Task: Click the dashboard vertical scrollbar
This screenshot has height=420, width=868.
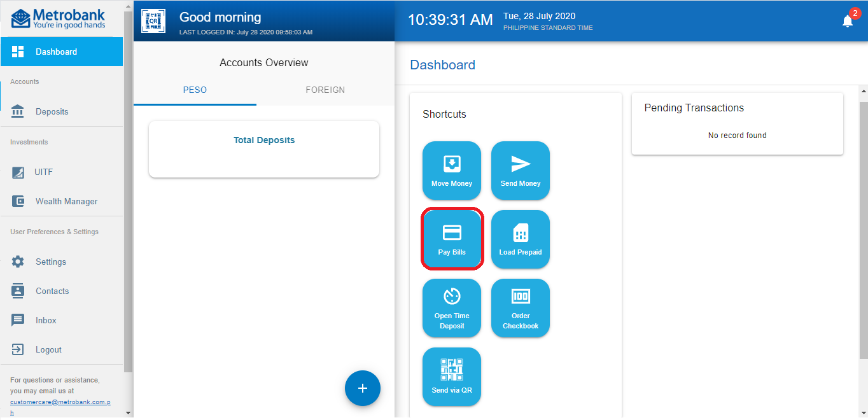Action: (x=864, y=229)
